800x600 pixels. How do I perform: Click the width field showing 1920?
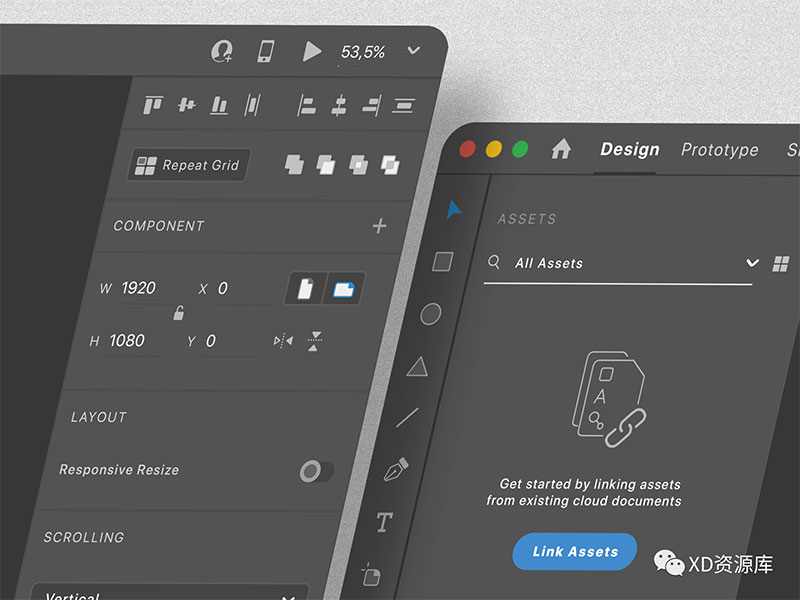[x=140, y=288]
